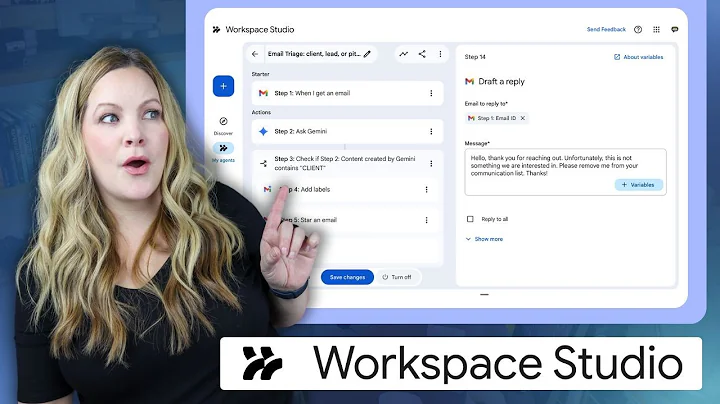The width and height of the screenshot is (720, 404).
Task: Click the Step 14 label
Action: click(475, 57)
